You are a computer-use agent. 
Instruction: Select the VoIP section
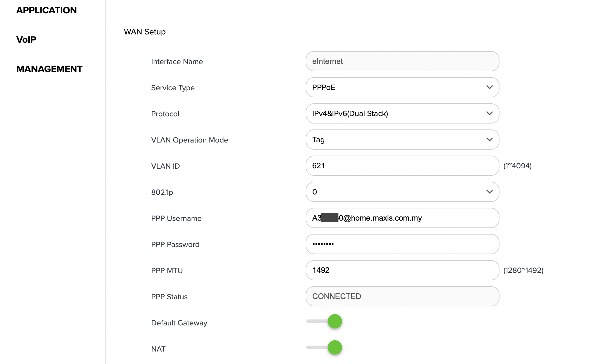pos(26,39)
